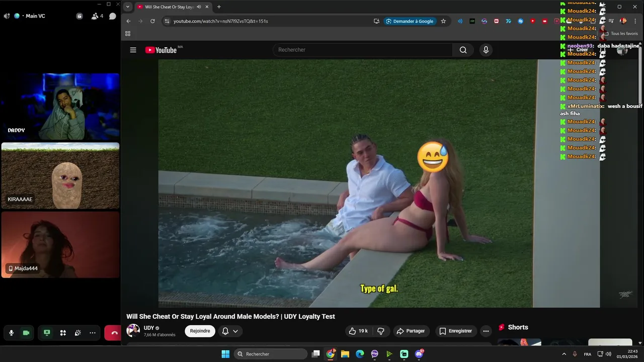The image size is (644, 362).
Task: Start voice search with microphone button
Action: click(x=486, y=50)
